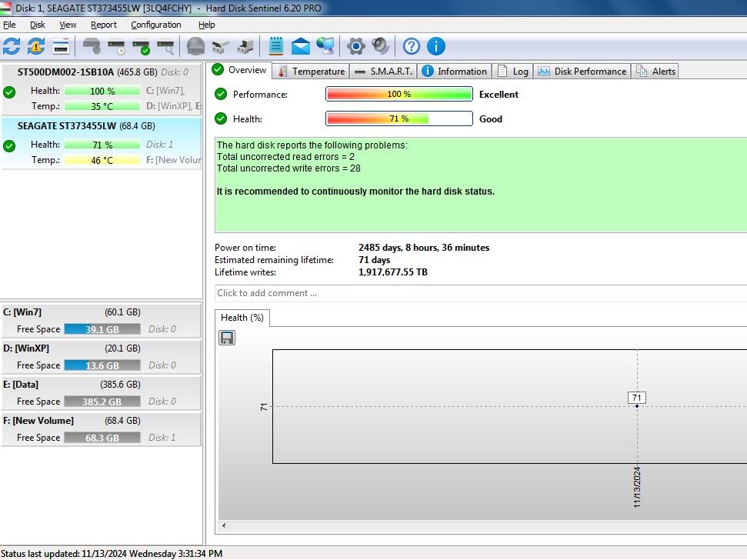Image resolution: width=747 pixels, height=560 pixels.
Task: Click the disk with magnifier icon
Action: coord(165,47)
